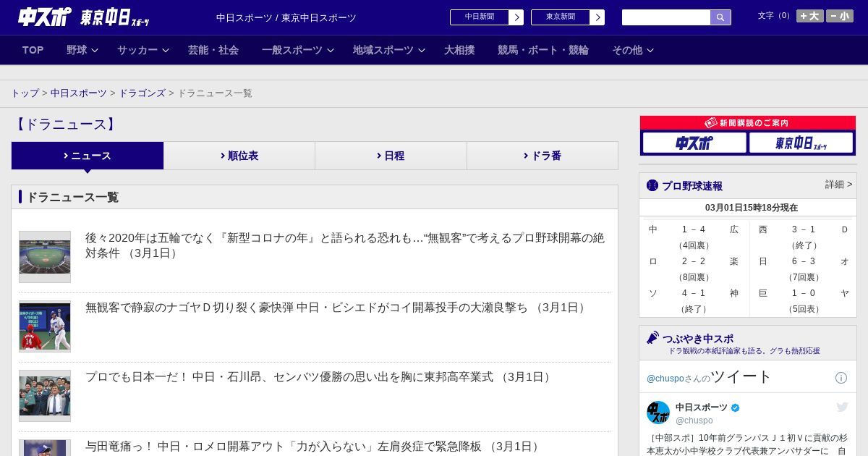The height and width of the screenshot is (456, 868).
Task: Click 中日スポーツ breadcrumb link
Action: click(79, 93)
